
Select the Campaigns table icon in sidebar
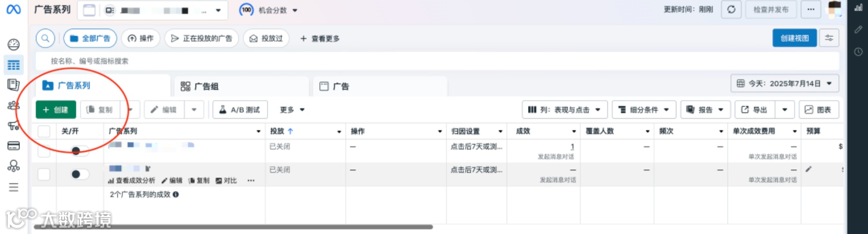[x=14, y=65]
